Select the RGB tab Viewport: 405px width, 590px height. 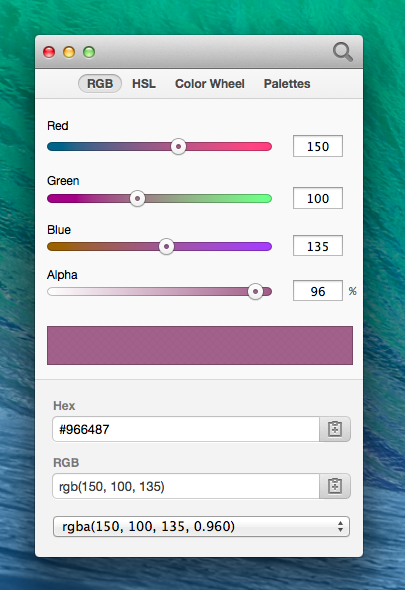(x=100, y=84)
